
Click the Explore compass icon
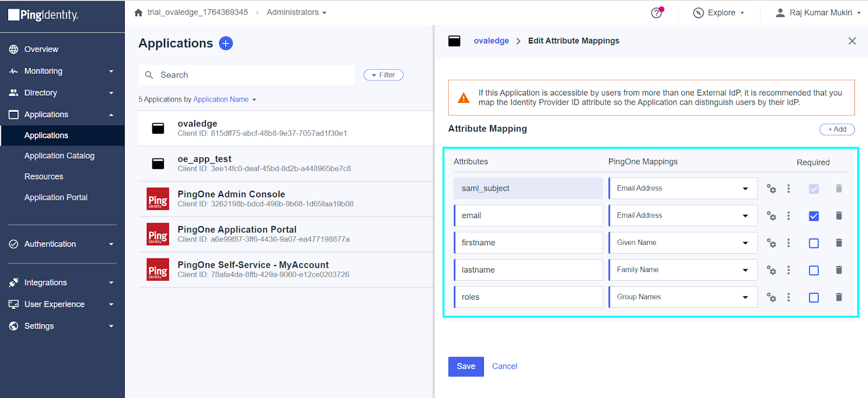(x=698, y=13)
